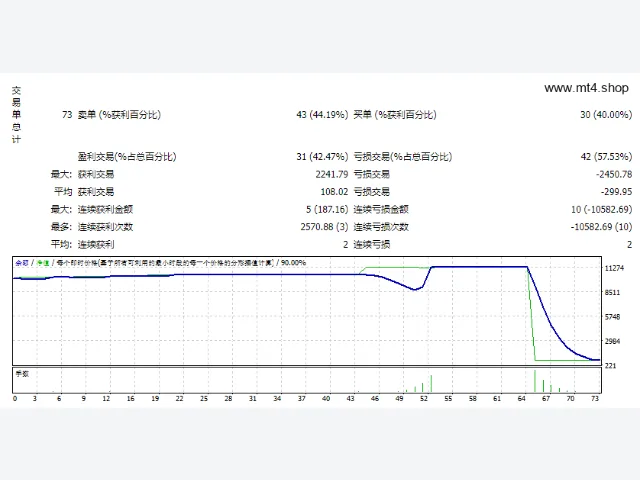
Task: Select consecutive wins value 5 (187.16)
Action: coord(327,209)
